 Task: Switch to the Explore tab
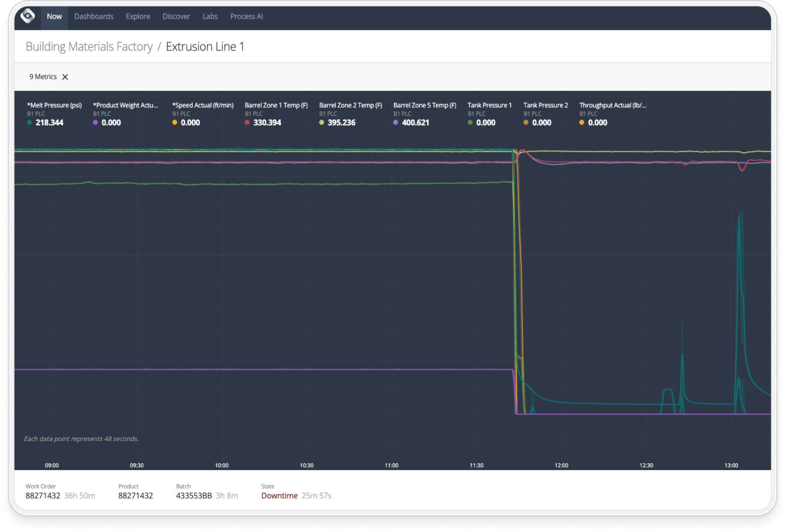[138, 16]
